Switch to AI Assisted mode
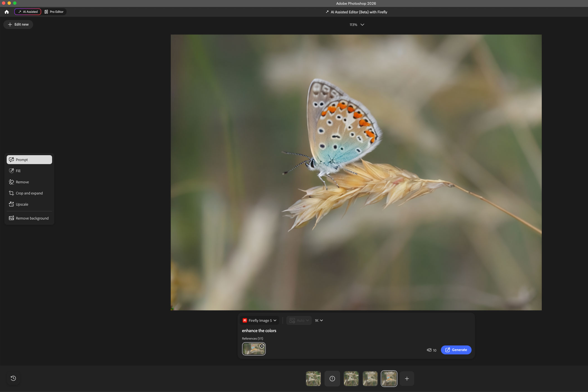Screen dimensions: 588x392 click(x=28, y=12)
